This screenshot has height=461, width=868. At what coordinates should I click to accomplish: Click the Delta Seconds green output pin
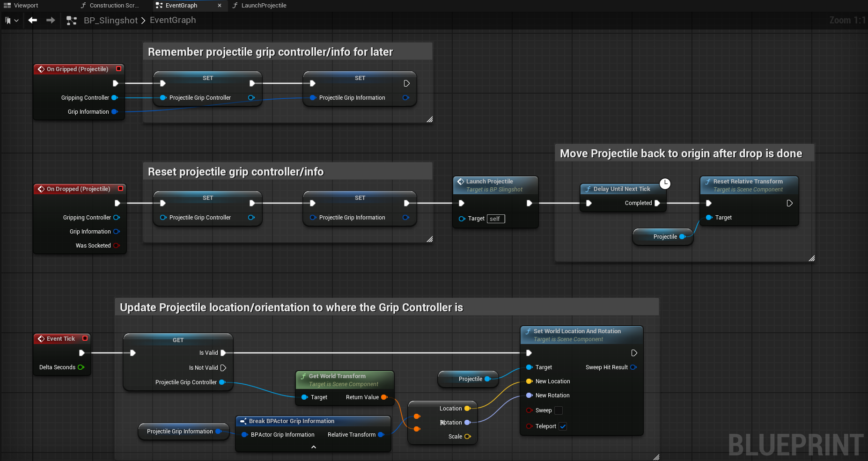click(x=81, y=367)
